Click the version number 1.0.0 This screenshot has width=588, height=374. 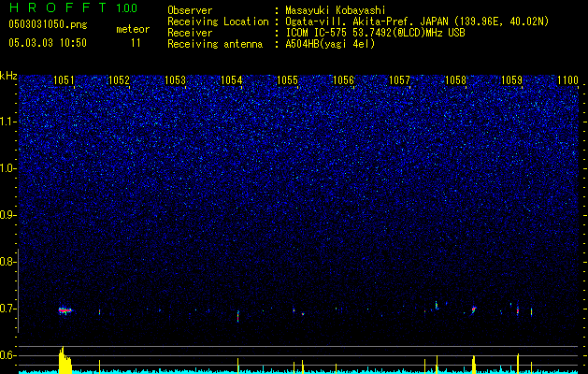pos(127,8)
